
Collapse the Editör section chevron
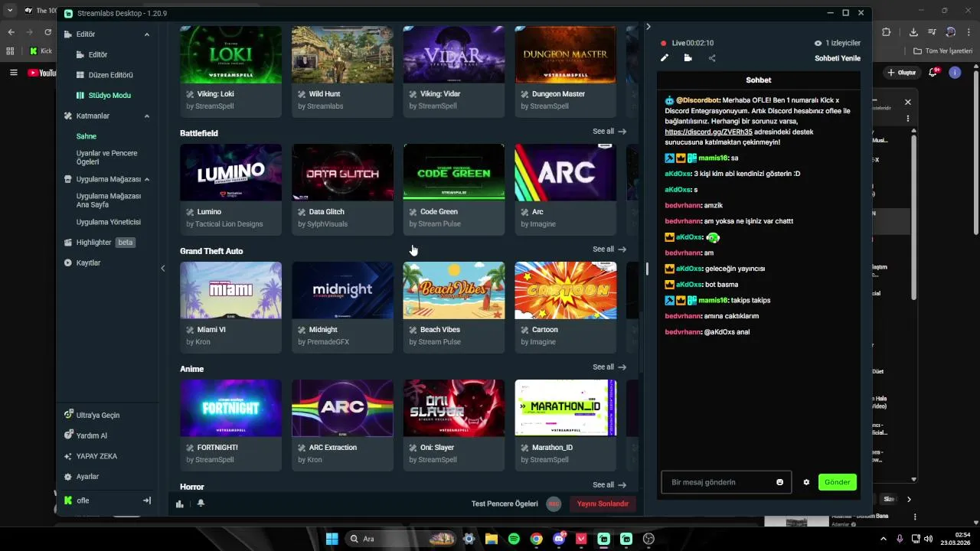pyautogui.click(x=147, y=34)
